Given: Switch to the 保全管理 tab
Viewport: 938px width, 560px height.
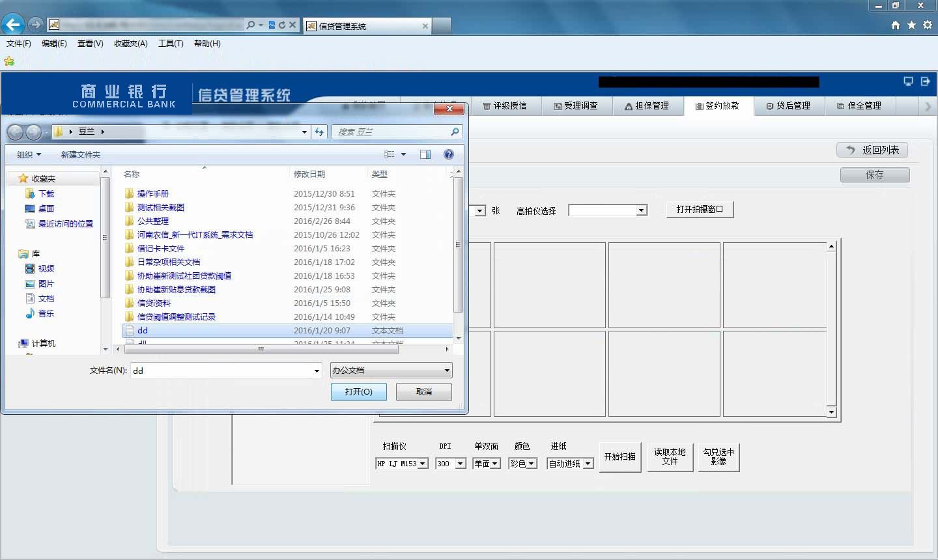Looking at the screenshot, I should click(860, 106).
